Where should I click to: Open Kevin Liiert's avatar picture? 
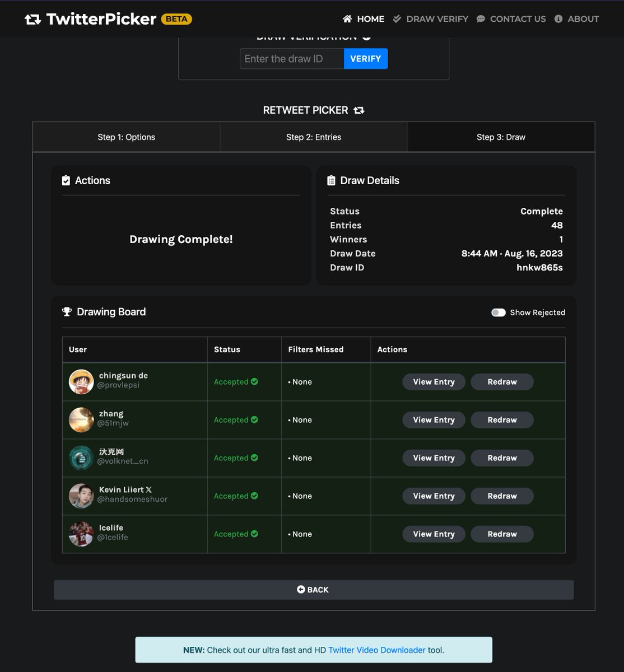pos(81,496)
